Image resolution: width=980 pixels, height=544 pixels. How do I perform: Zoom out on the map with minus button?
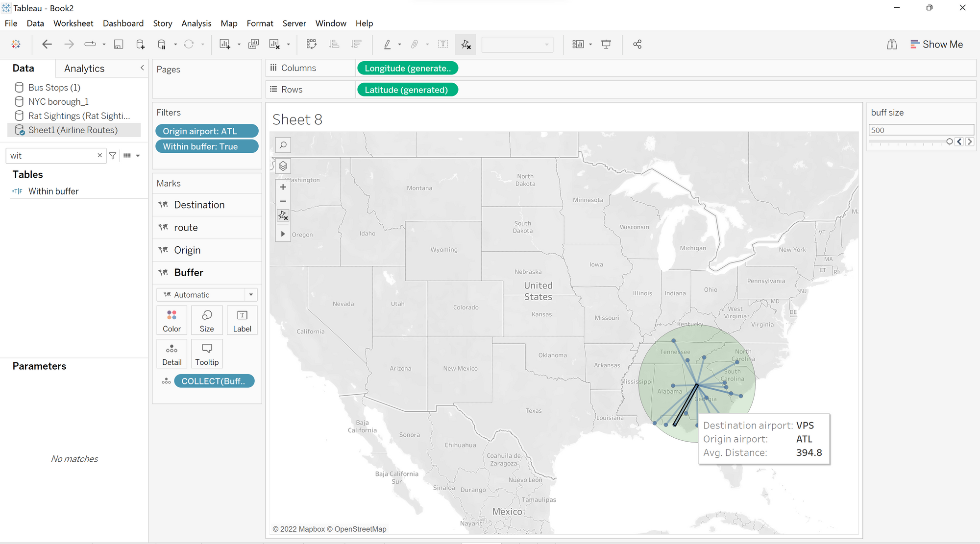pos(283,201)
